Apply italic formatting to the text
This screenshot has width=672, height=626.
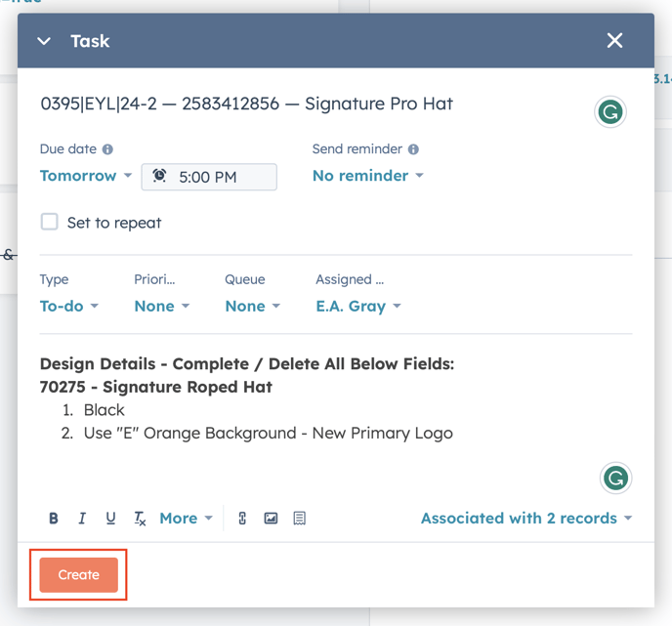tap(82, 519)
